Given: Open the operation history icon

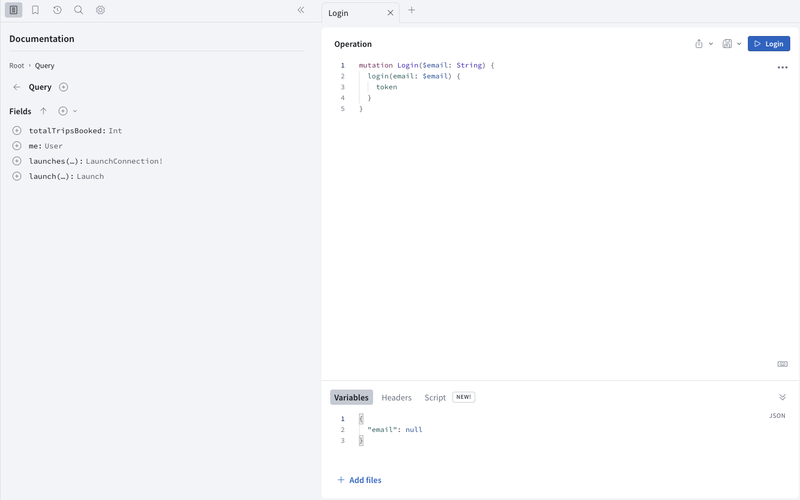Looking at the screenshot, I should (57, 10).
